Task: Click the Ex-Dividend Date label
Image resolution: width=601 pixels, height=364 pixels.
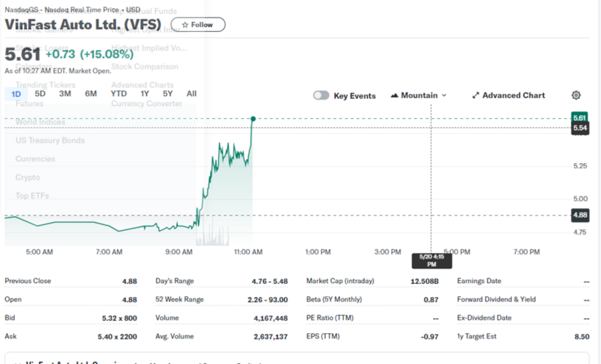Action: point(484,317)
